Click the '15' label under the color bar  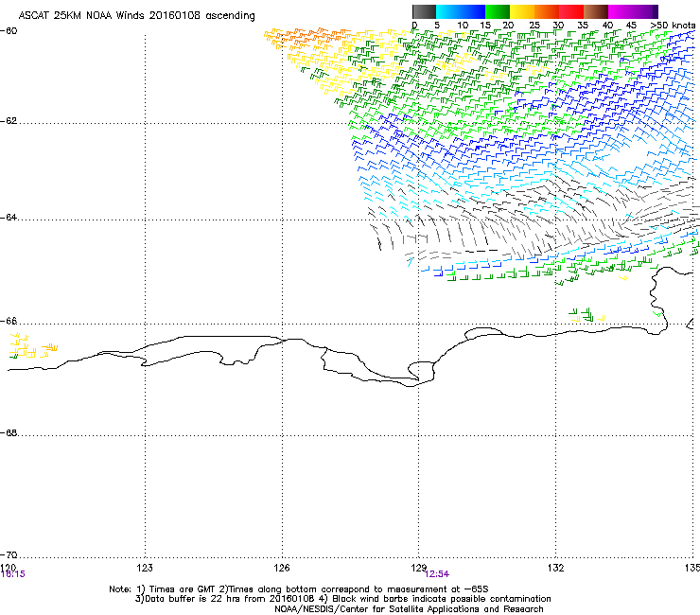click(485, 26)
